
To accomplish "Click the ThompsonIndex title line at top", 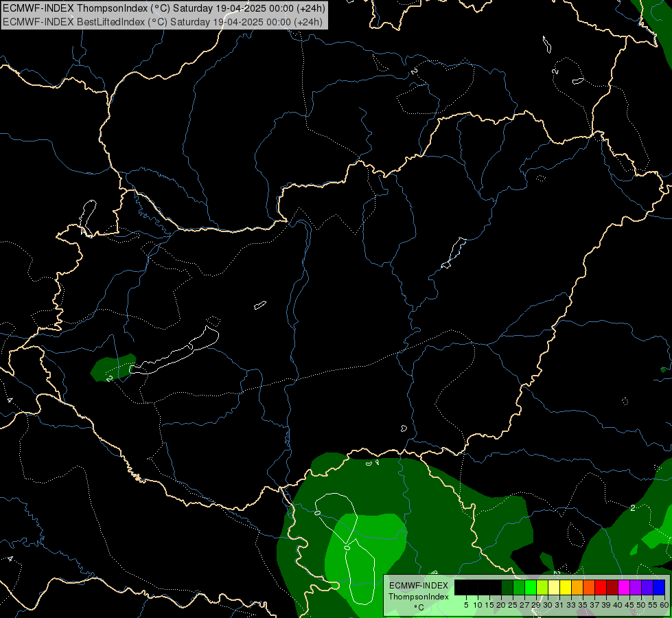I will pos(164,8).
